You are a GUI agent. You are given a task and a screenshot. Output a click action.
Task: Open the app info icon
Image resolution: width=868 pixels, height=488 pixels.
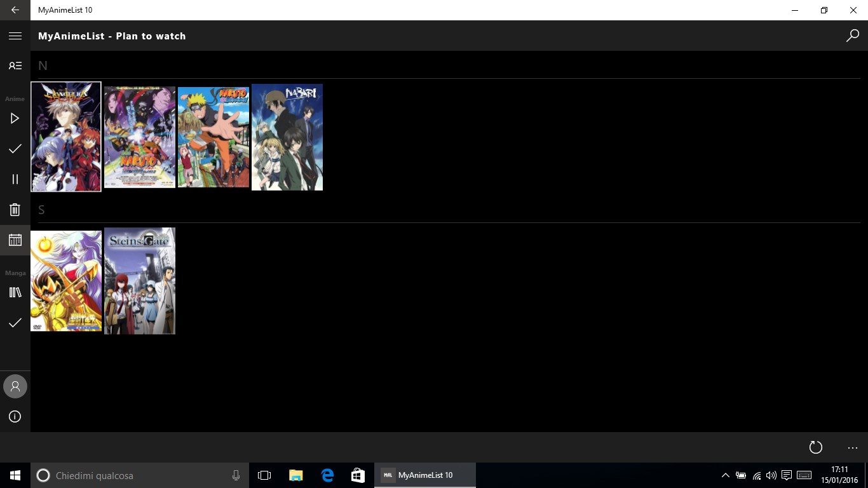pyautogui.click(x=15, y=417)
